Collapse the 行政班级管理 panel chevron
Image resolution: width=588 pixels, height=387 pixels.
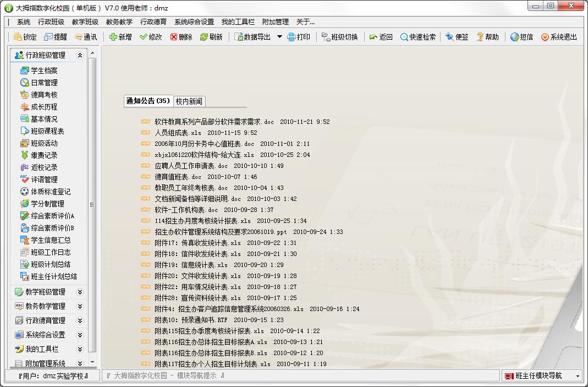(x=80, y=55)
